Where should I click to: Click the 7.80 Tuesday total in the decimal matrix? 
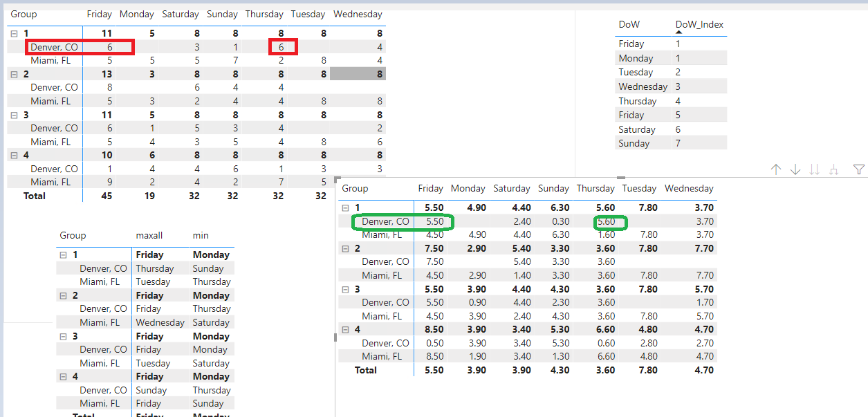coord(647,371)
